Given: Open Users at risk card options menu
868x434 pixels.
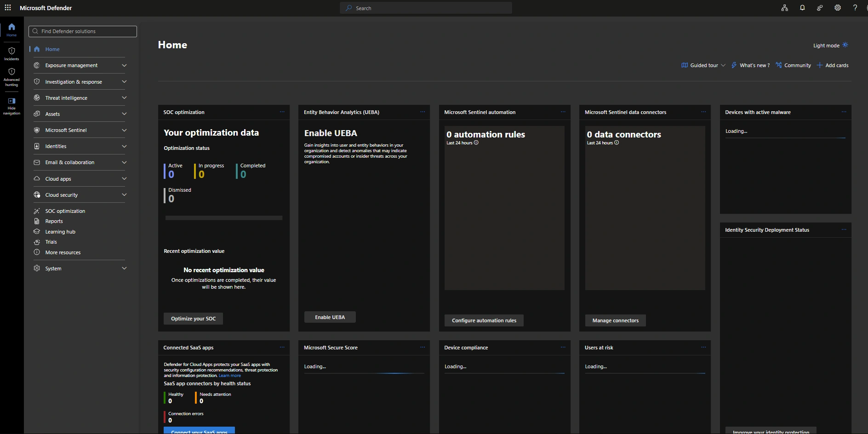Looking at the screenshot, I should [x=703, y=348].
